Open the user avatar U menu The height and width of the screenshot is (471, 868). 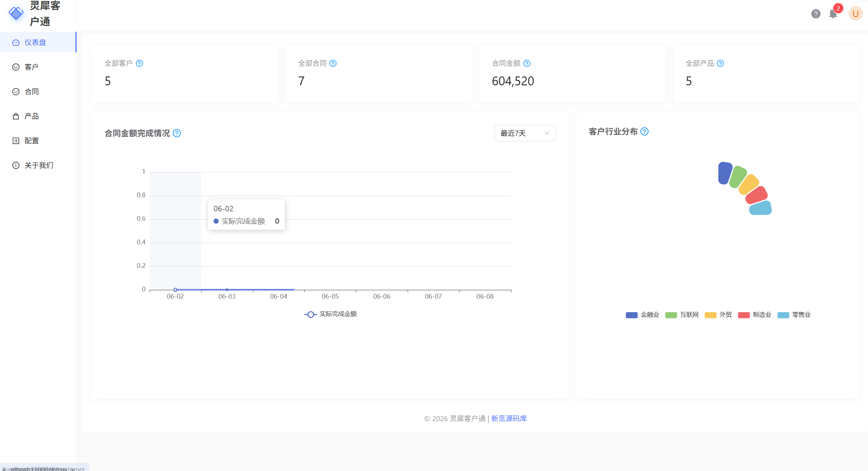coord(855,14)
